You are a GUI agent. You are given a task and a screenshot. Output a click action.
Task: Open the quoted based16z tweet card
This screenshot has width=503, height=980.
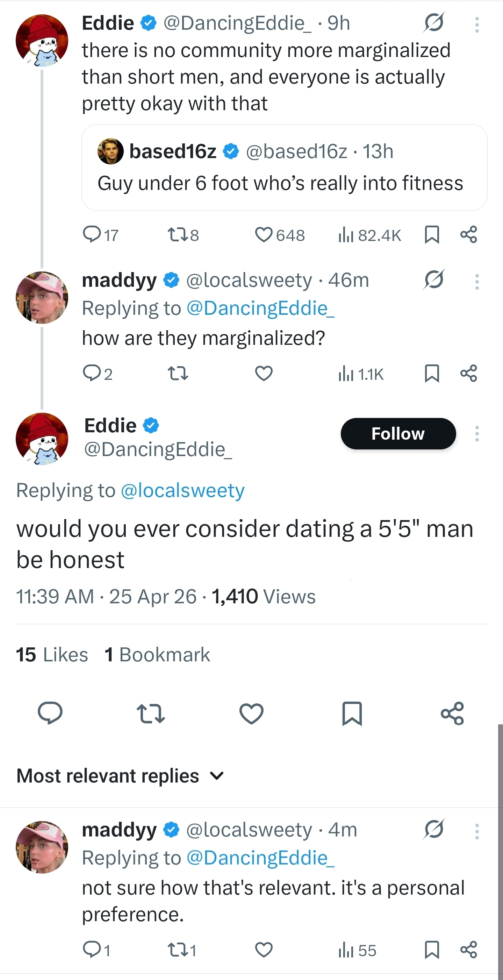pyautogui.click(x=285, y=168)
